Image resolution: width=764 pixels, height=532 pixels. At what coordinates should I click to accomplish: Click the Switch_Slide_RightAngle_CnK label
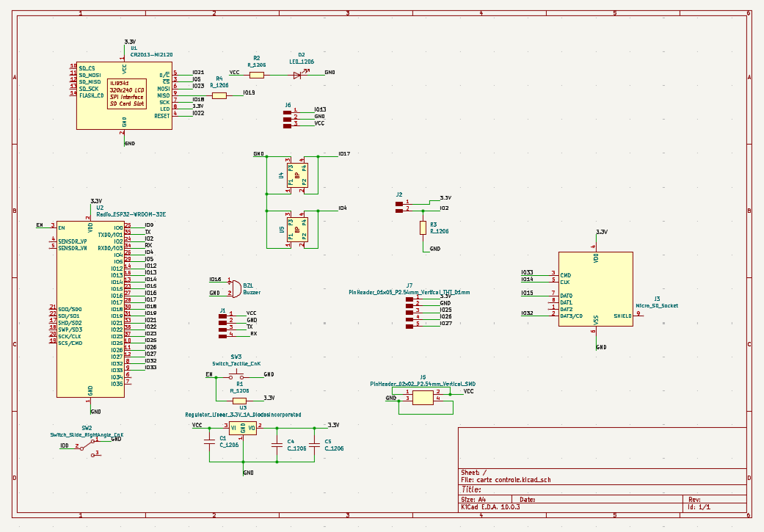87,434
